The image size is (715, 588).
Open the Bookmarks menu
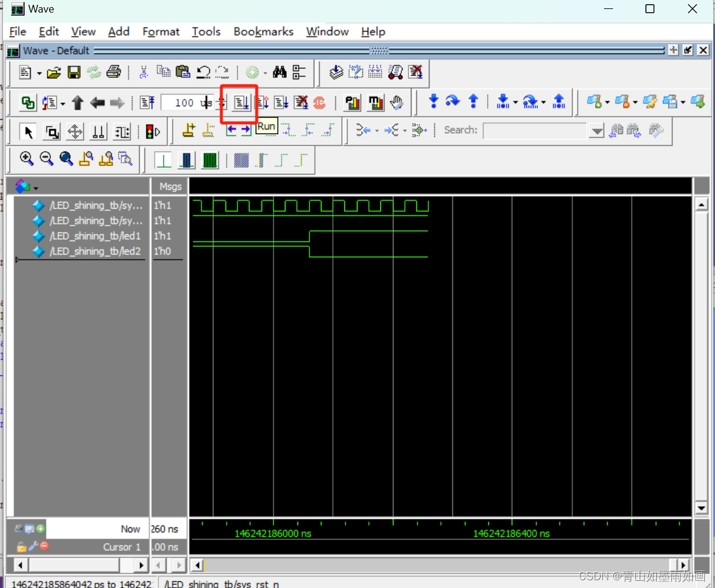[x=264, y=32]
